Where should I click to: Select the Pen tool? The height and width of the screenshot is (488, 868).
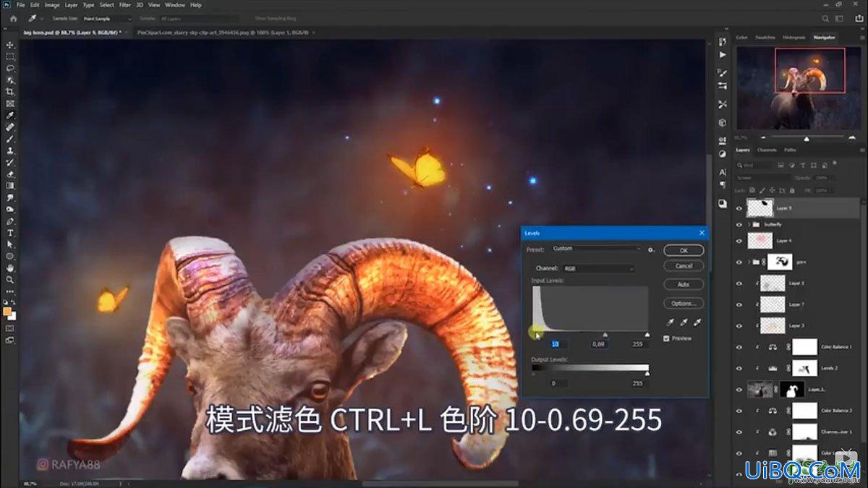(x=10, y=221)
